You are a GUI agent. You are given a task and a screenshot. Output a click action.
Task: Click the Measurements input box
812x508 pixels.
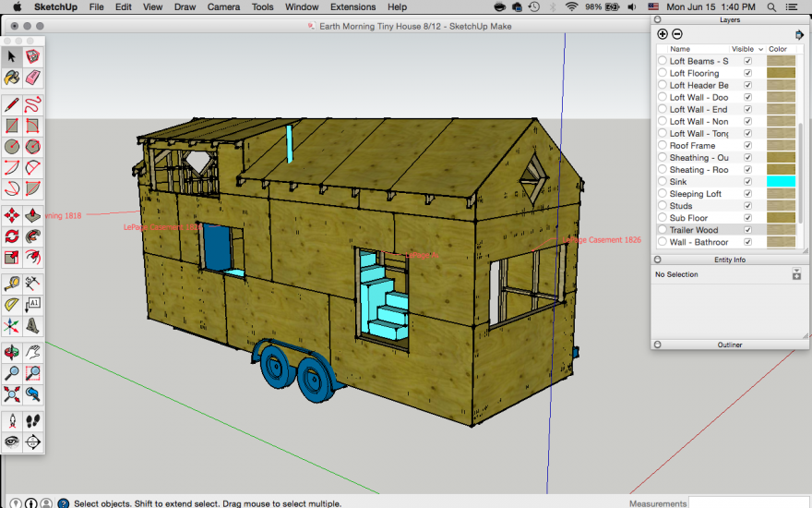click(x=747, y=503)
